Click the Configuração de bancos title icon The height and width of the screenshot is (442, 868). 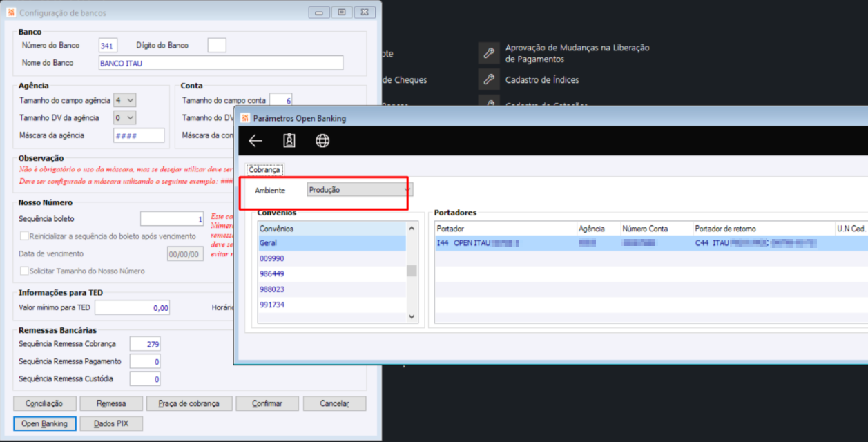[x=10, y=12]
